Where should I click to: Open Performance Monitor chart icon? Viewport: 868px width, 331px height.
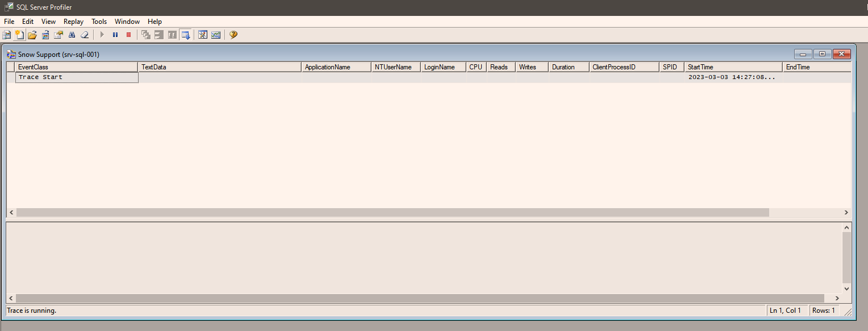coord(216,35)
